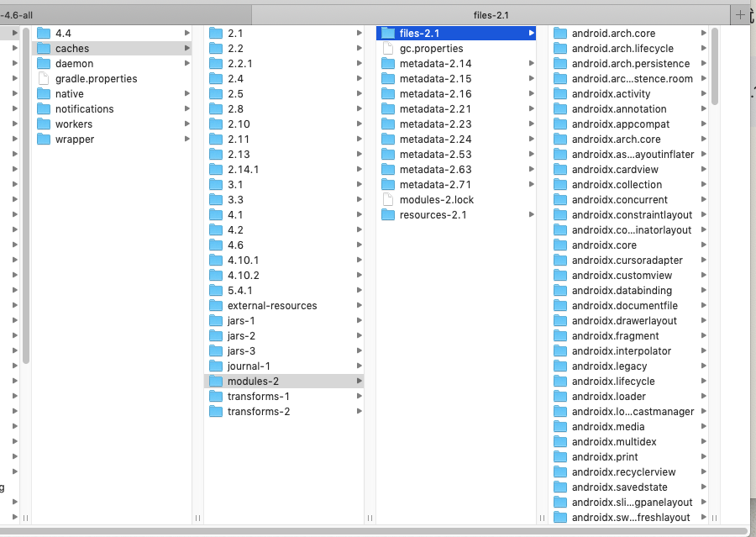Click the androidx.core folder icon
756x537 pixels.
(560, 245)
